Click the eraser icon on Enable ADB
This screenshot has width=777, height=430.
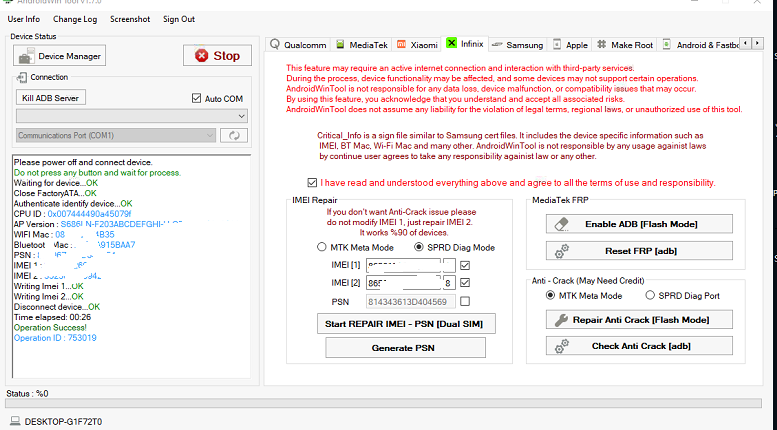click(562, 224)
